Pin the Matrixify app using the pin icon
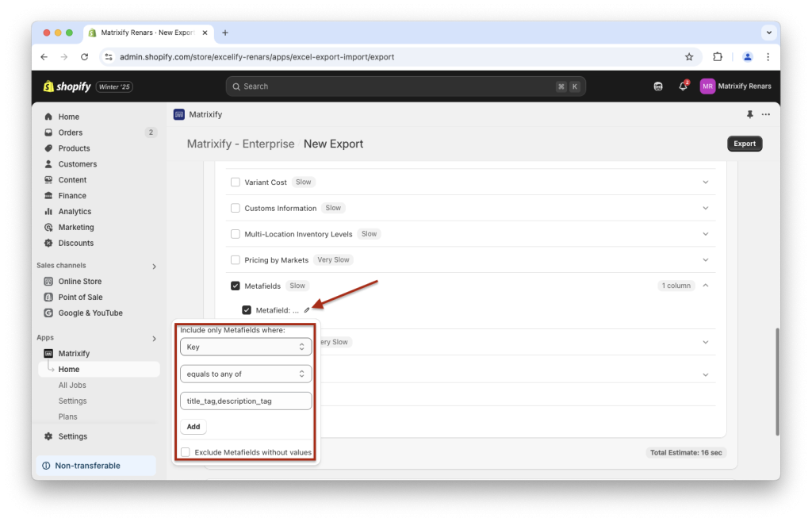This screenshot has height=522, width=812. point(749,114)
